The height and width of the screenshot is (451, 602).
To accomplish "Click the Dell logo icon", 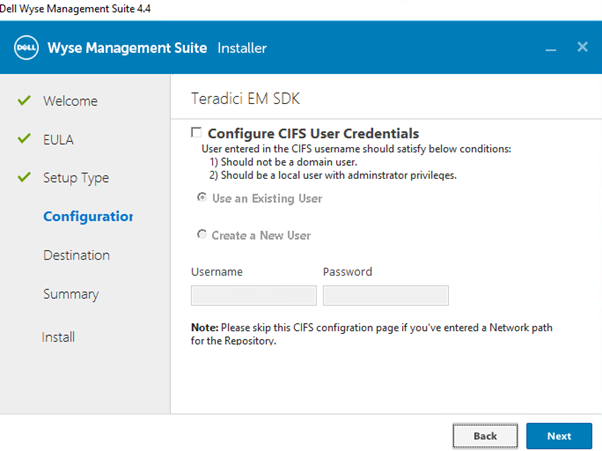I will click(27, 47).
